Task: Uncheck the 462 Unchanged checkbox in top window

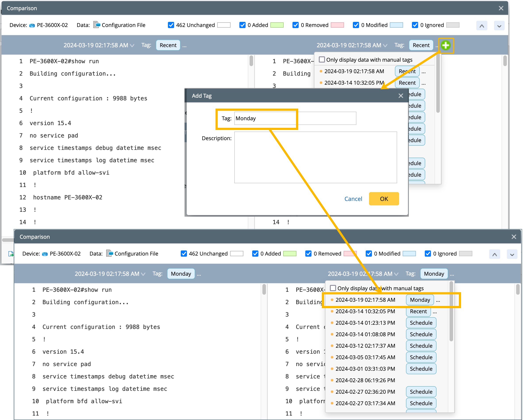Action: 171,25
